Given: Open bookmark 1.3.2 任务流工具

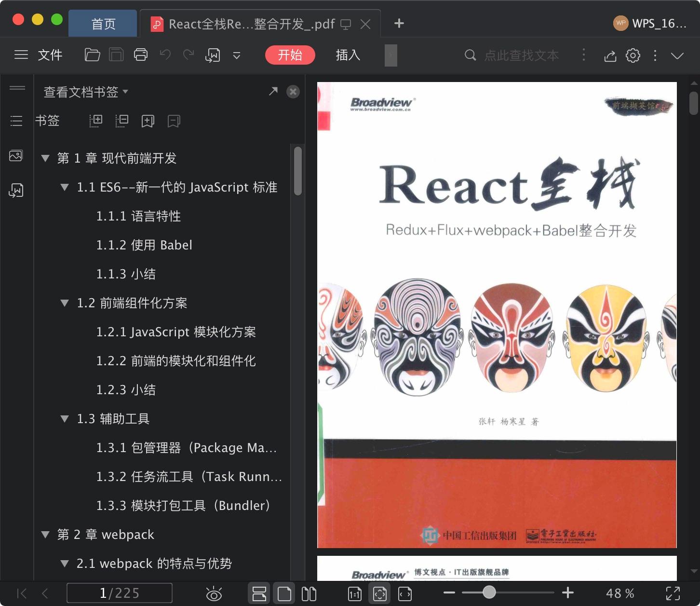Looking at the screenshot, I should pos(189,477).
